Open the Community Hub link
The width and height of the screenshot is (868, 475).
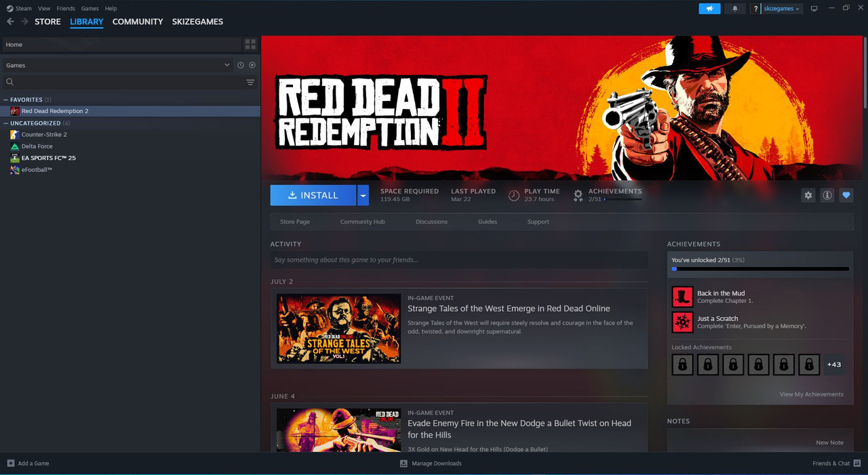pos(362,222)
